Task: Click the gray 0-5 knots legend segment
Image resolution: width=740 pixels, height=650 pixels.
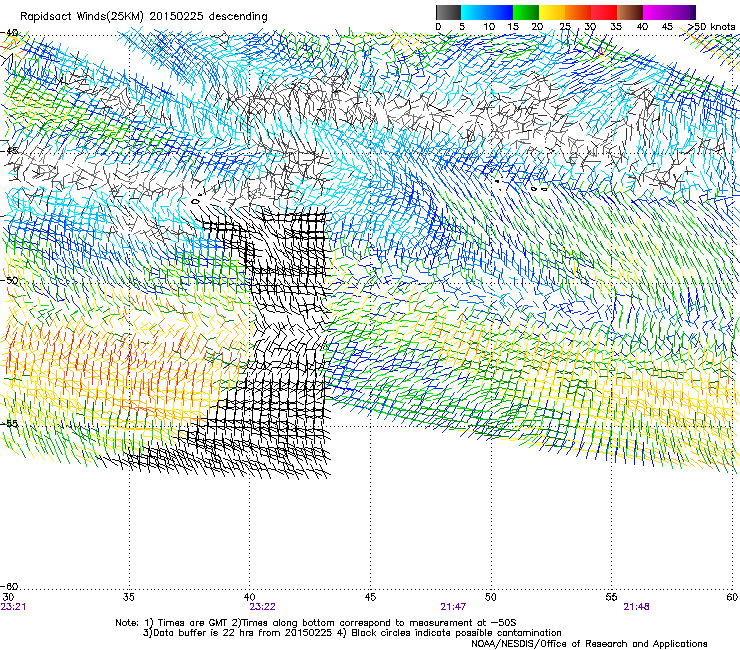Action: (448, 12)
